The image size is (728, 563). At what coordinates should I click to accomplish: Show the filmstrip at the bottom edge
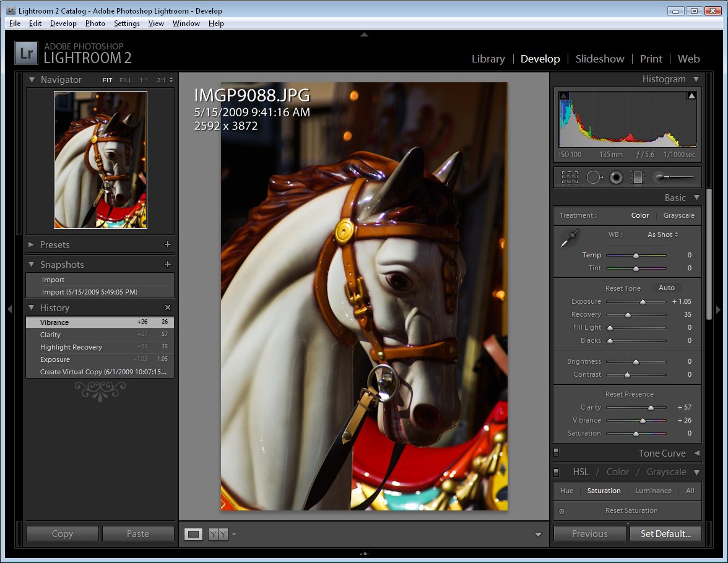click(364, 552)
